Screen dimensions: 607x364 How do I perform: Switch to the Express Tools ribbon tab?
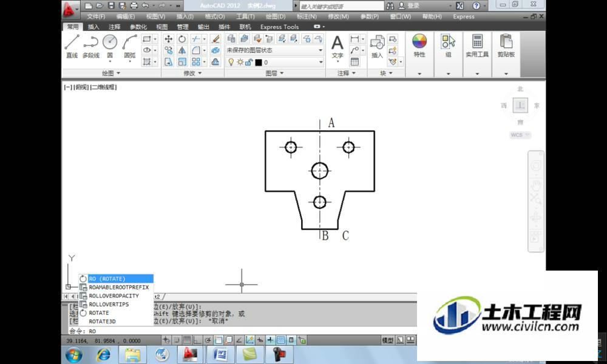point(279,27)
